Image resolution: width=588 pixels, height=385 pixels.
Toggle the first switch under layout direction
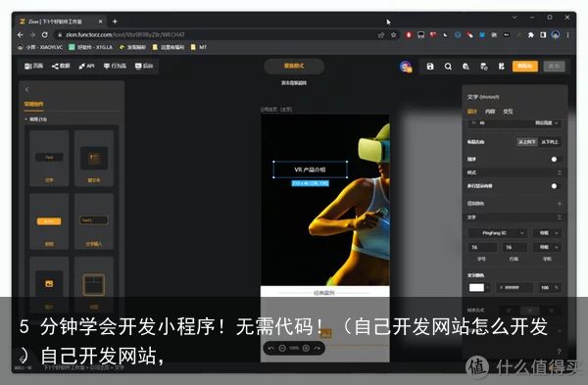[x=554, y=159]
